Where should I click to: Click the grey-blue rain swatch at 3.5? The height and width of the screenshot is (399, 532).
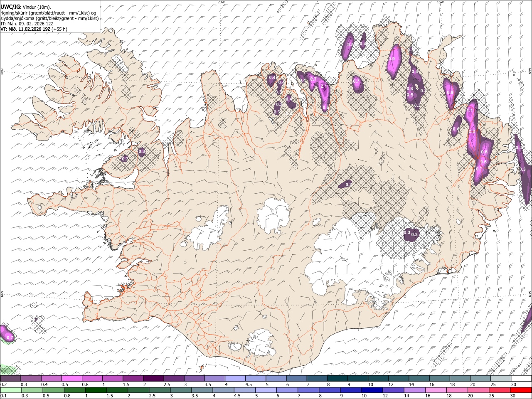[202, 390]
